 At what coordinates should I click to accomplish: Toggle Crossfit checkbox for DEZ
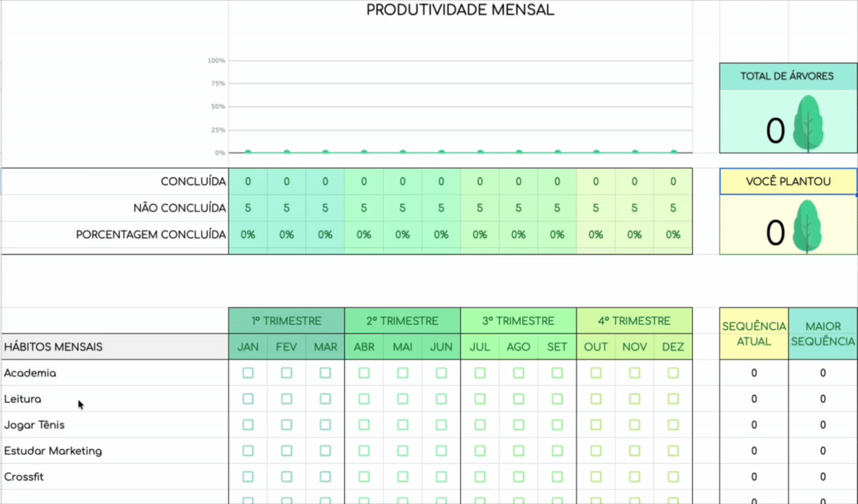pyautogui.click(x=673, y=477)
